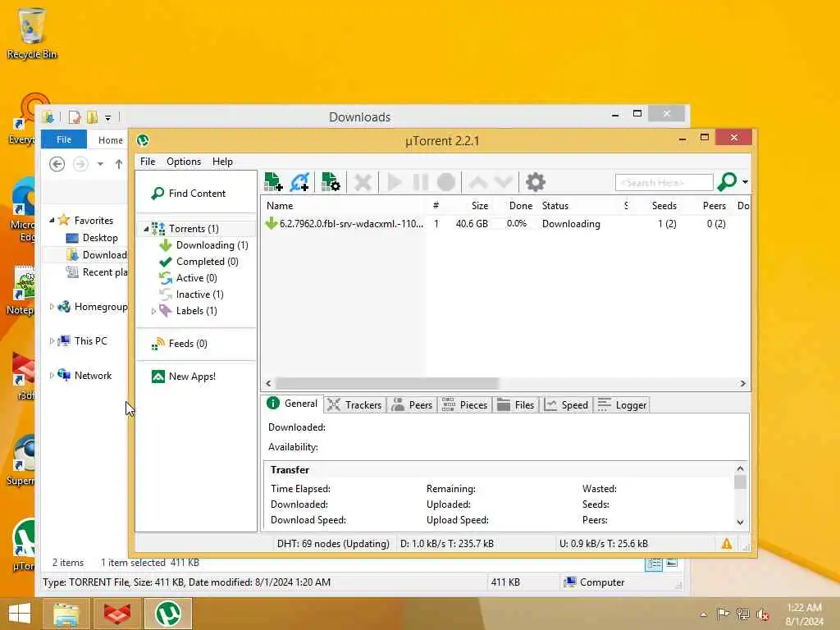Open the Help menu

pos(222,162)
